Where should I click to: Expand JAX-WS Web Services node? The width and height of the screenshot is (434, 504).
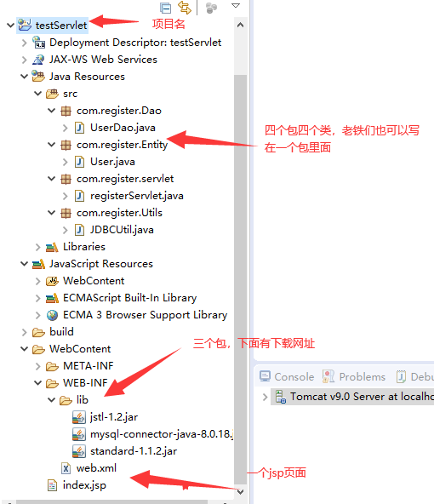click(x=25, y=60)
